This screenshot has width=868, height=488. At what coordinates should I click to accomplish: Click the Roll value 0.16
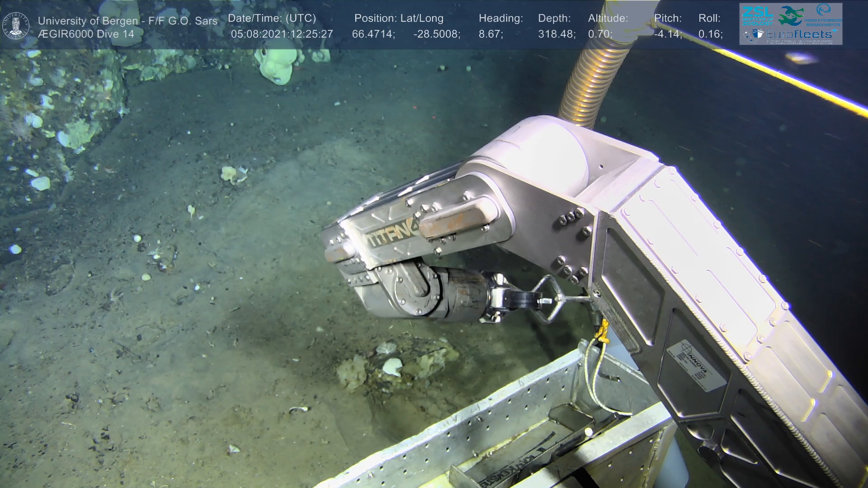click(710, 34)
